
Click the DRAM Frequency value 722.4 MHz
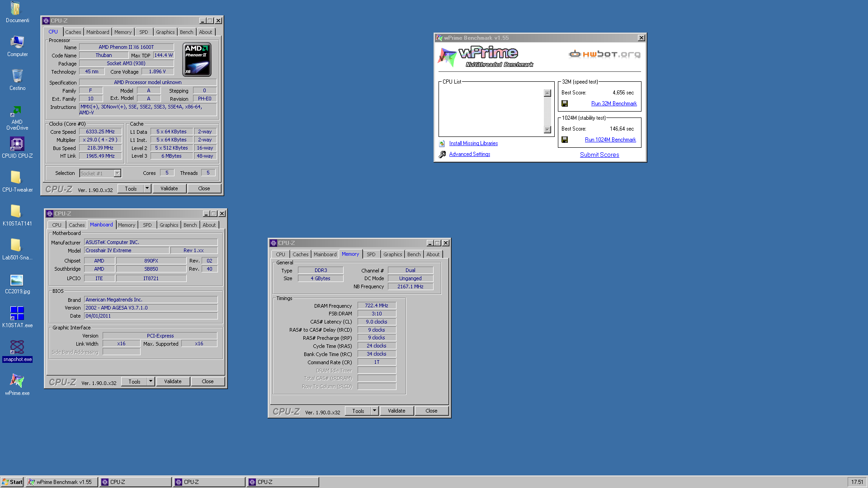[377, 305]
